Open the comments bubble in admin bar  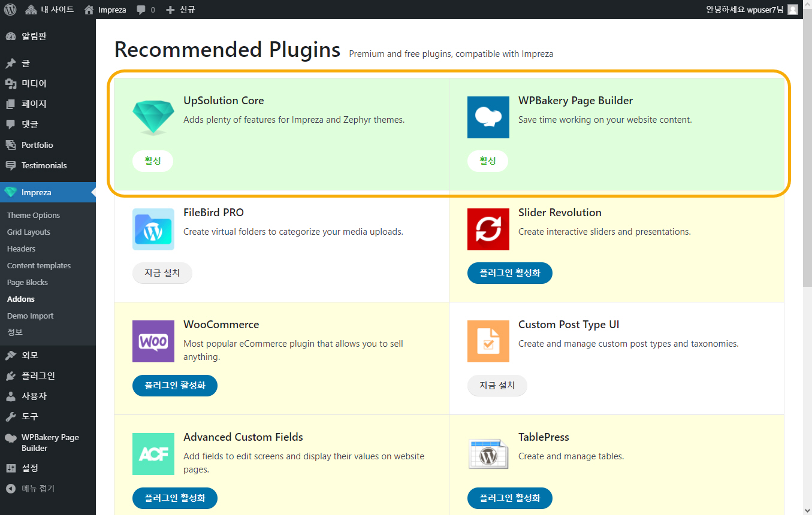tap(141, 10)
